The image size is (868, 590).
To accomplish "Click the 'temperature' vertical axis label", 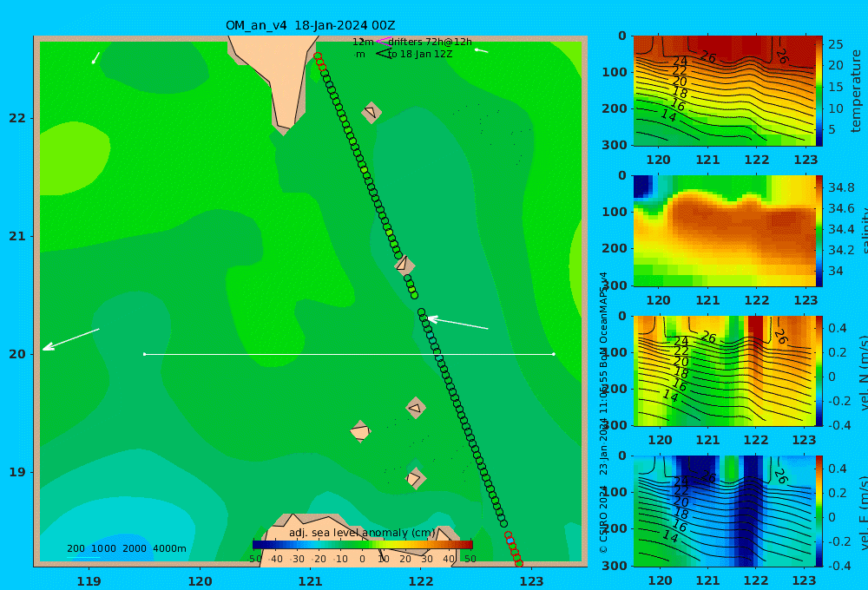I will coord(855,91).
